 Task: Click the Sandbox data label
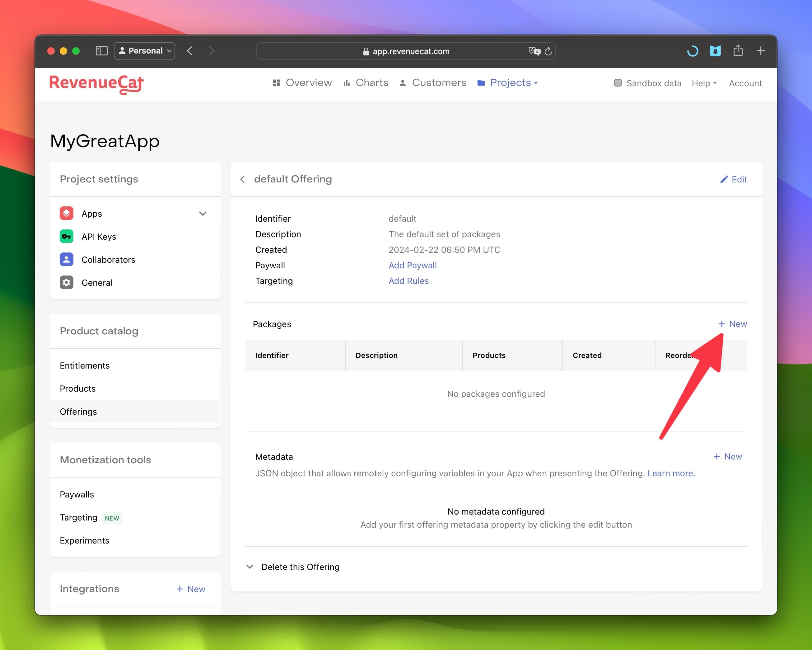click(x=653, y=83)
